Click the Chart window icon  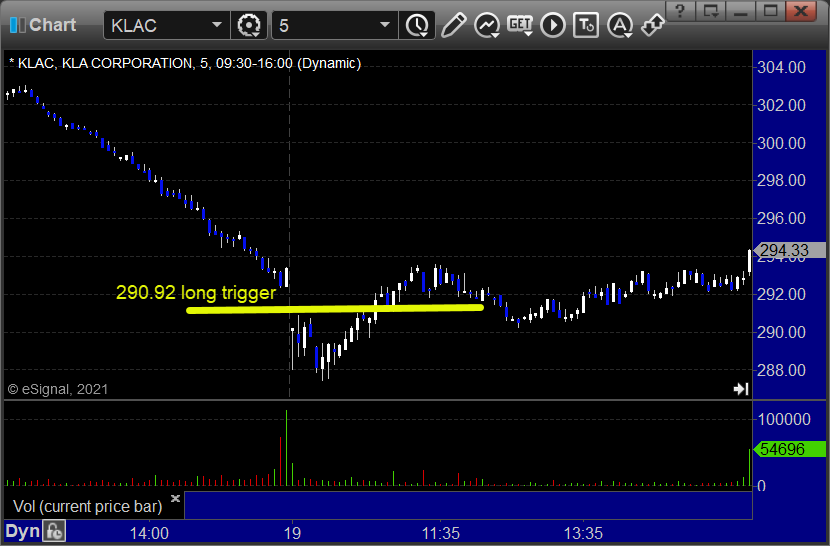[x=17, y=25]
